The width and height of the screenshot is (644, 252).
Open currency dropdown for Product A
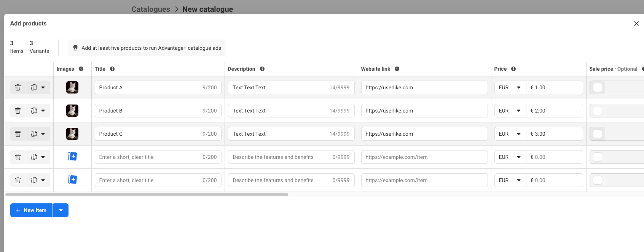coord(510,87)
